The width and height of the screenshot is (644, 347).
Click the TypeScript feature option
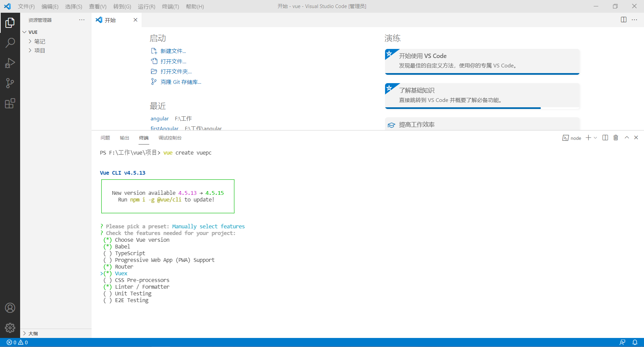[x=130, y=253]
